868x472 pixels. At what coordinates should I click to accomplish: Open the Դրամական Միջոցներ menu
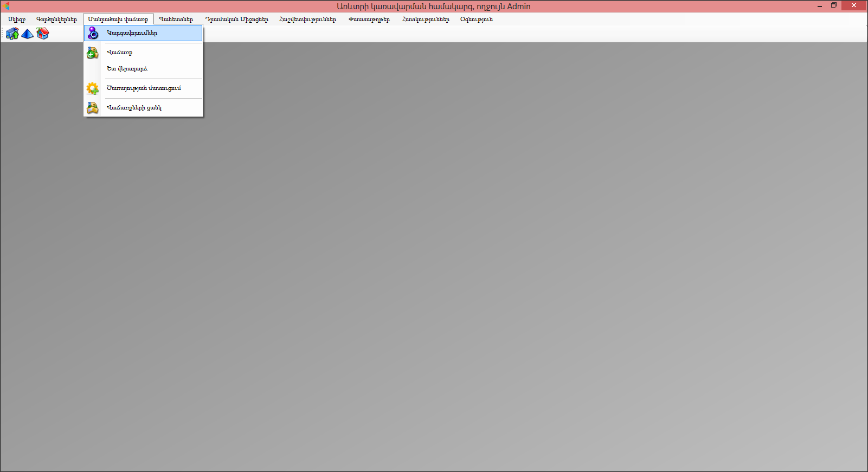coord(237,19)
